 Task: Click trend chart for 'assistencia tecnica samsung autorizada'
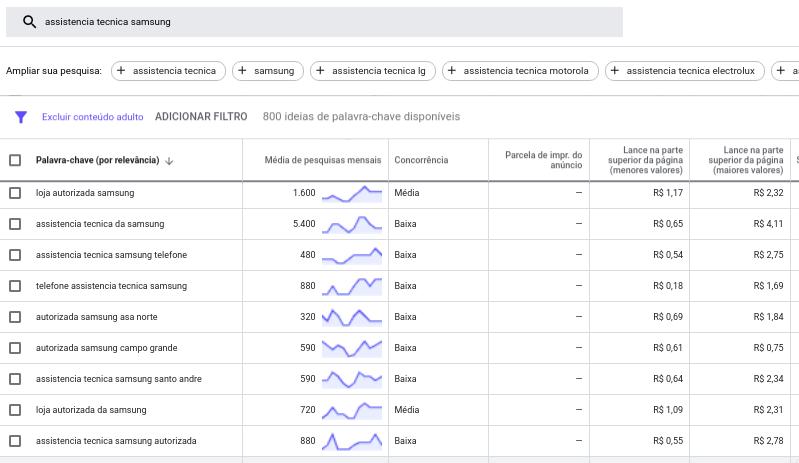(352, 442)
